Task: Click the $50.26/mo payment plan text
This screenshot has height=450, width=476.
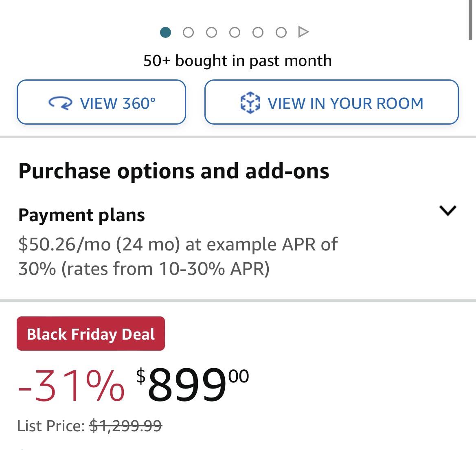Action: [178, 256]
